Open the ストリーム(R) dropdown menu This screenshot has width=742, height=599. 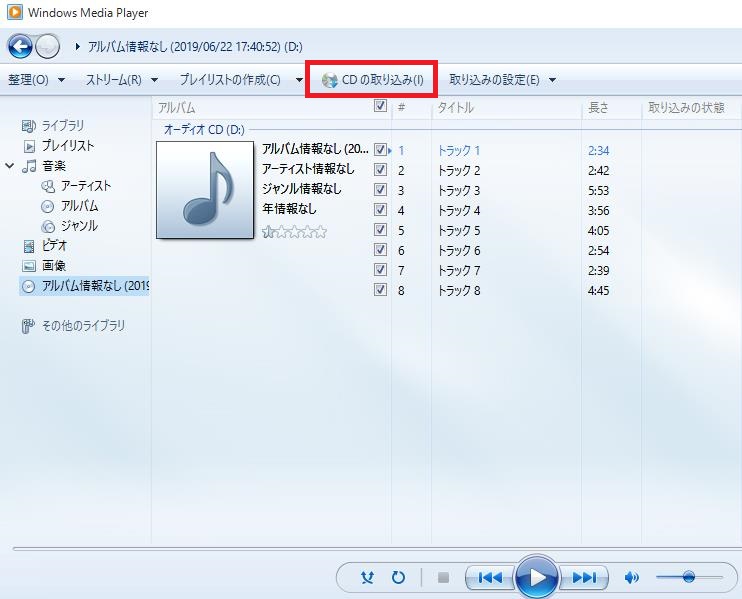point(122,80)
